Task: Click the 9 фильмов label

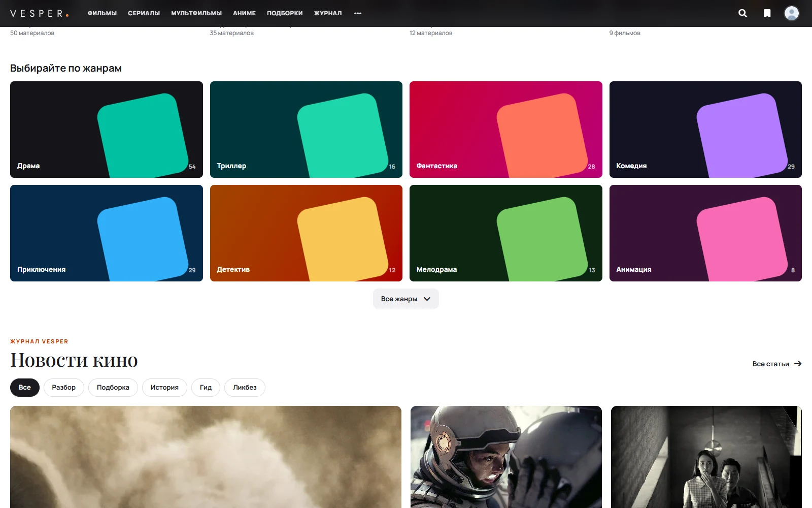Action: (625, 33)
